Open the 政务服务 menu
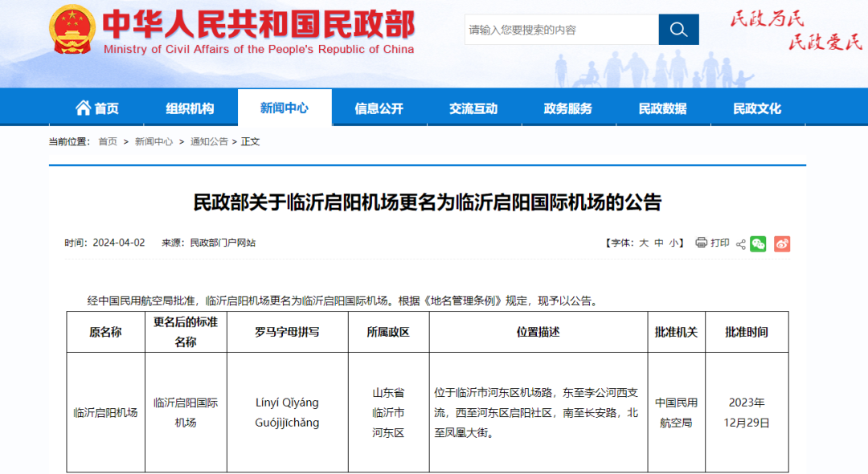 (568, 108)
